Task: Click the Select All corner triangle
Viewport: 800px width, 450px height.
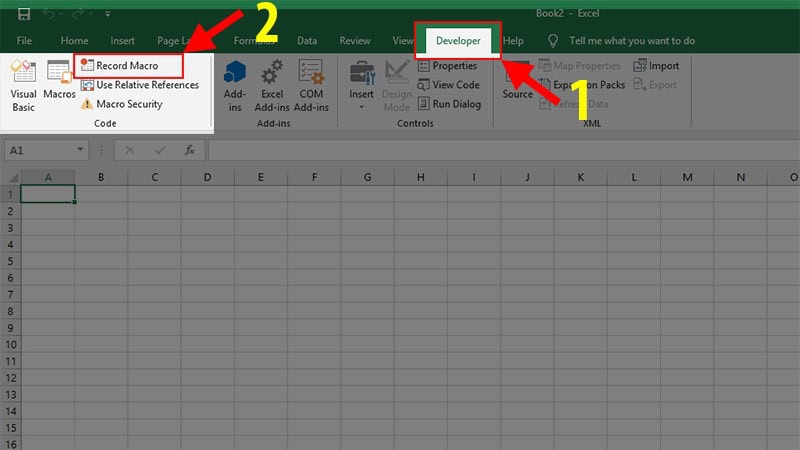Action: pyautogui.click(x=11, y=177)
